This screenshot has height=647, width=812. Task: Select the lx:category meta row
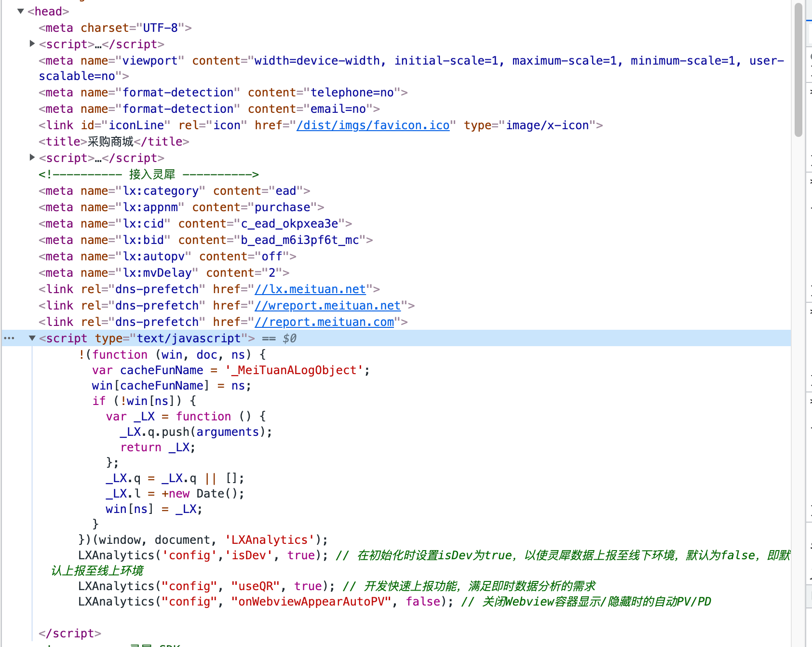[175, 191]
